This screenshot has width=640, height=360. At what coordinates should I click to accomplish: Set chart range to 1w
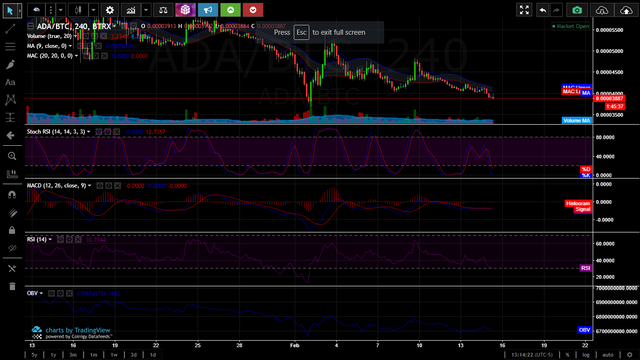[114, 355]
